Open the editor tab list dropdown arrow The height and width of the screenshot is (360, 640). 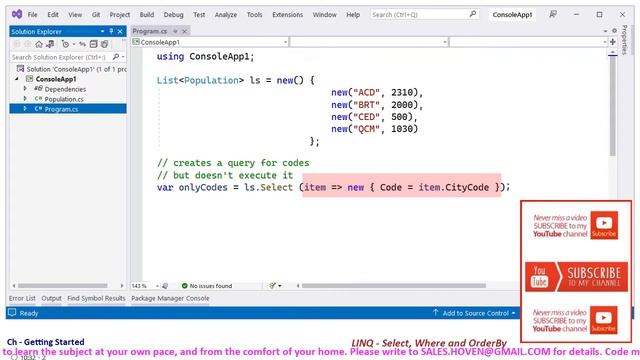pos(605,31)
